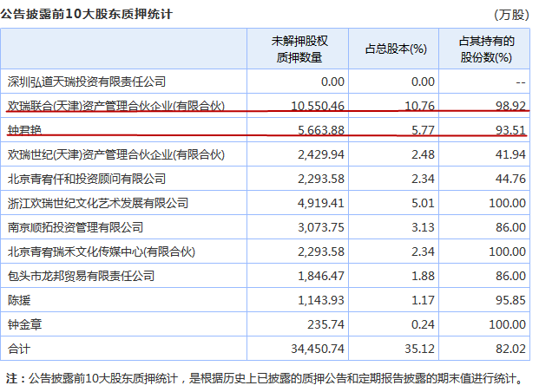
Task: Click holdings percentage 93.51
Action: coord(510,130)
